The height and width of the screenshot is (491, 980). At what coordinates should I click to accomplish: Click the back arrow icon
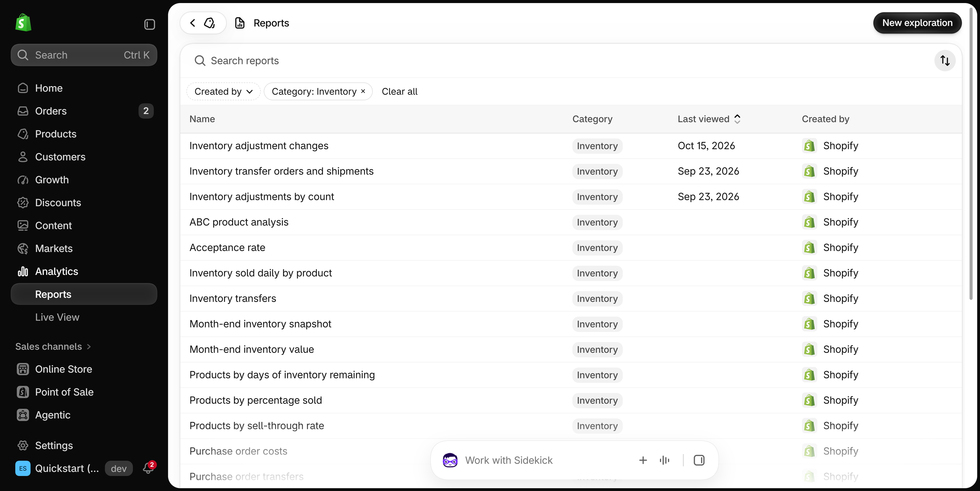pos(193,23)
